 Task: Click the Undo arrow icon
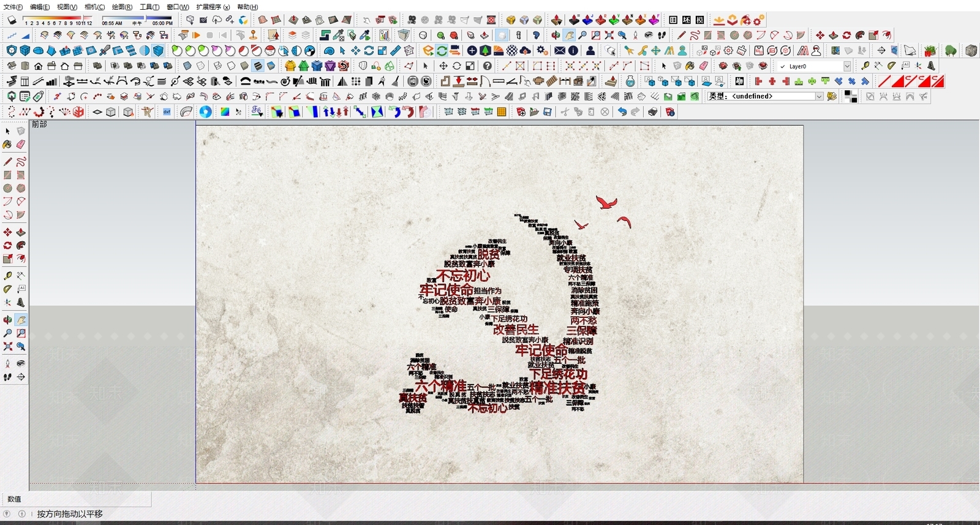click(622, 111)
